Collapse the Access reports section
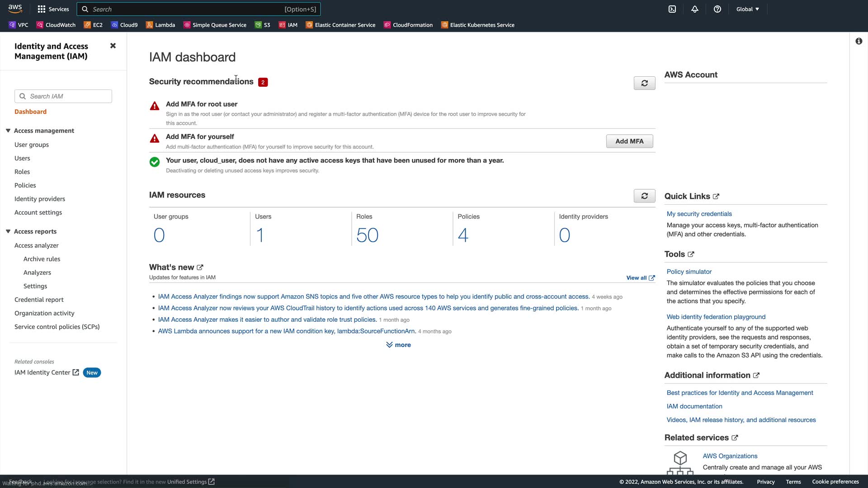The width and height of the screenshot is (868, 488). coord(8,231)
